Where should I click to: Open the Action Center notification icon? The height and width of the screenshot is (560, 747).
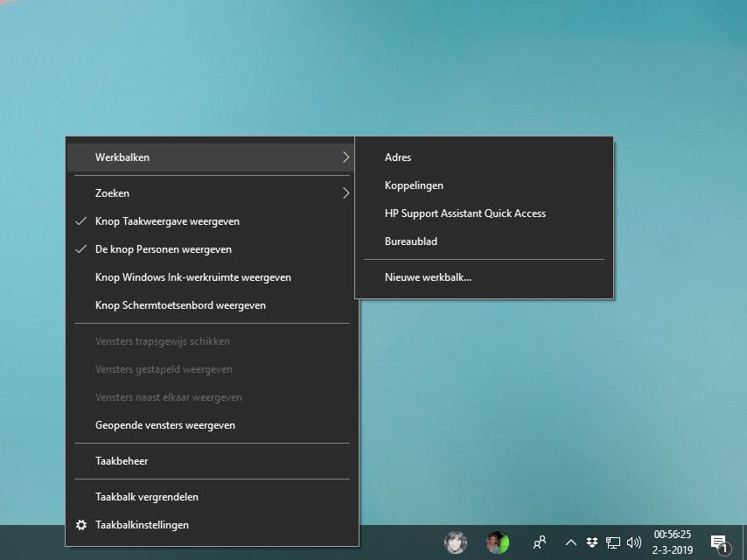(719, 542)
